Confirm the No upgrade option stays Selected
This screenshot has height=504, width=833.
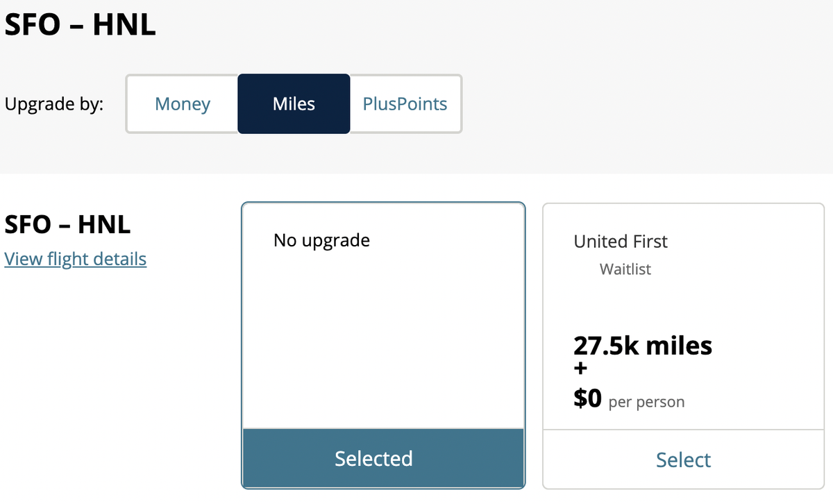[373, 458]
